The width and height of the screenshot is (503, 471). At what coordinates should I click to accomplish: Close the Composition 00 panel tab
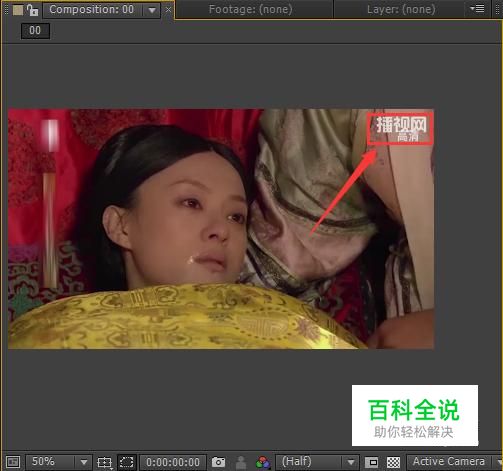tap(168, 10)
